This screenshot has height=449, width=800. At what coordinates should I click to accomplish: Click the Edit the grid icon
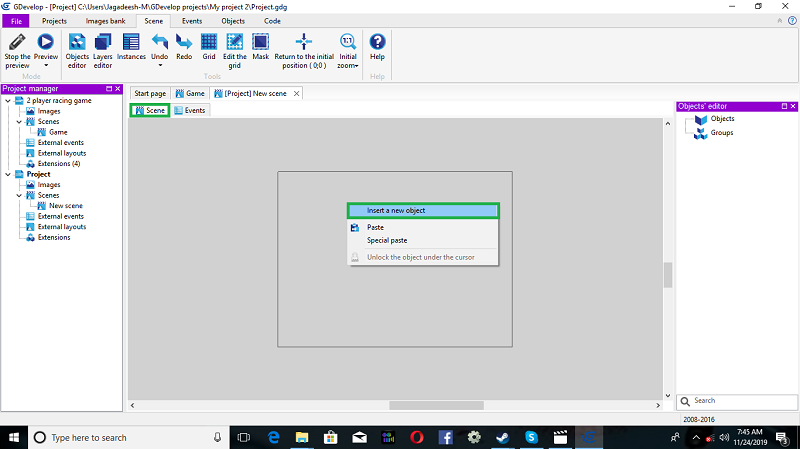tap(235, 42)
